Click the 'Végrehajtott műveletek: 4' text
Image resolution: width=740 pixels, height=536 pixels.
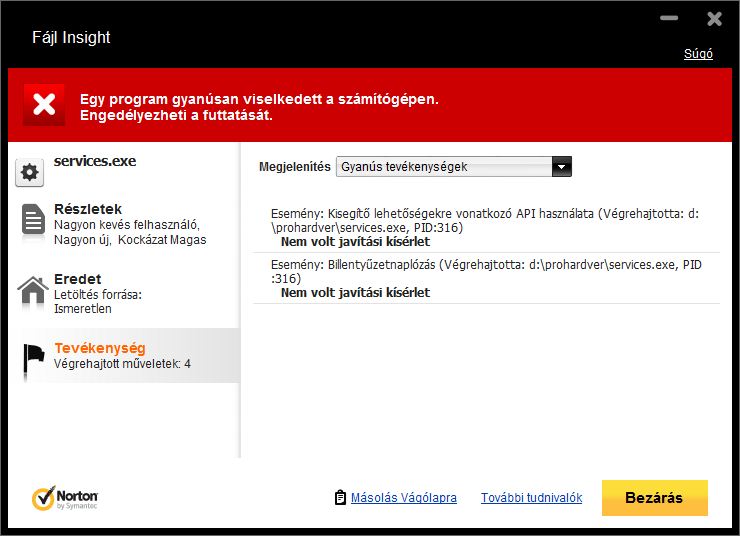click(122, 364)
